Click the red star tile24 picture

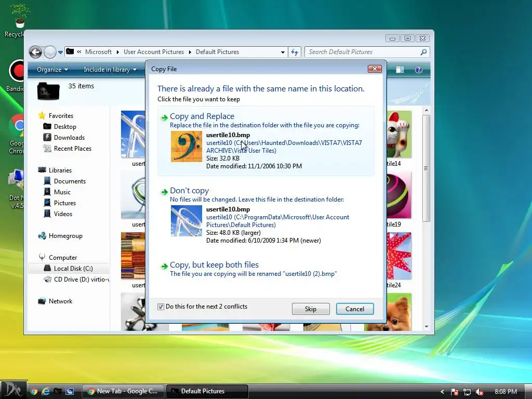[400, 256]
